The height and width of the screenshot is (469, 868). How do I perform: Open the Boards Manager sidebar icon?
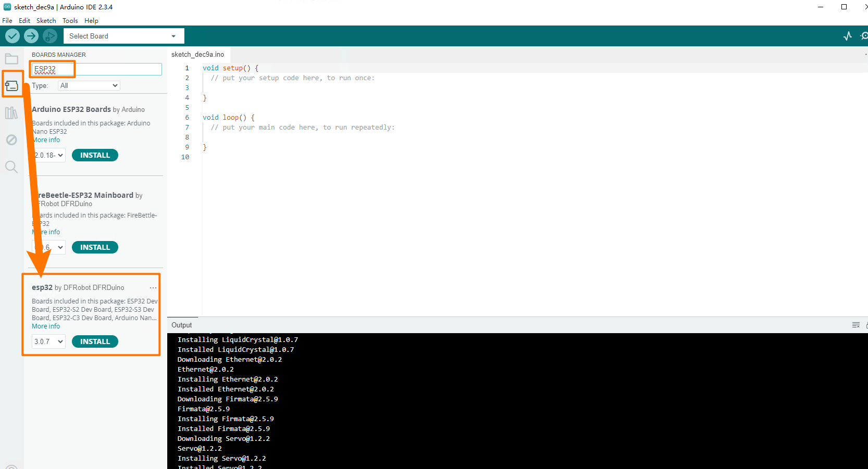point(11,86)
